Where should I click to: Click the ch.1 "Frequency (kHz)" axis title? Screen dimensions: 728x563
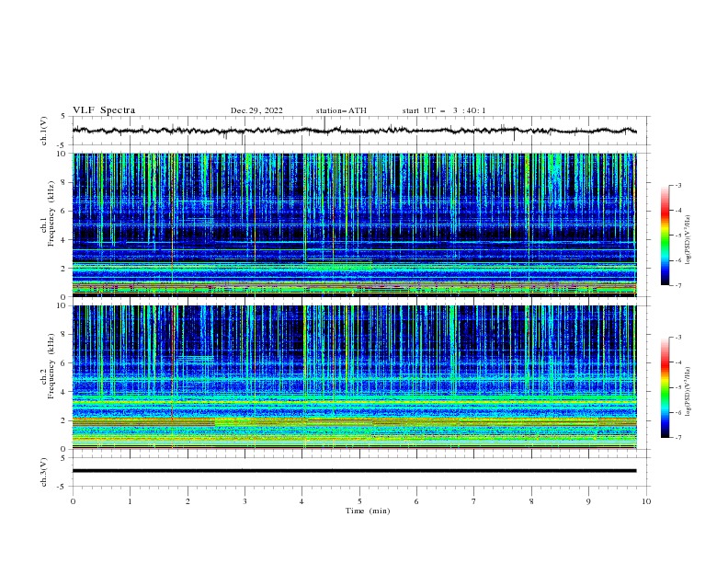51,213
